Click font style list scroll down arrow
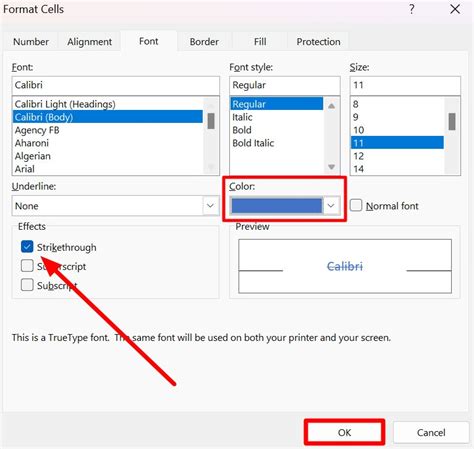 [x=331, y=166]
